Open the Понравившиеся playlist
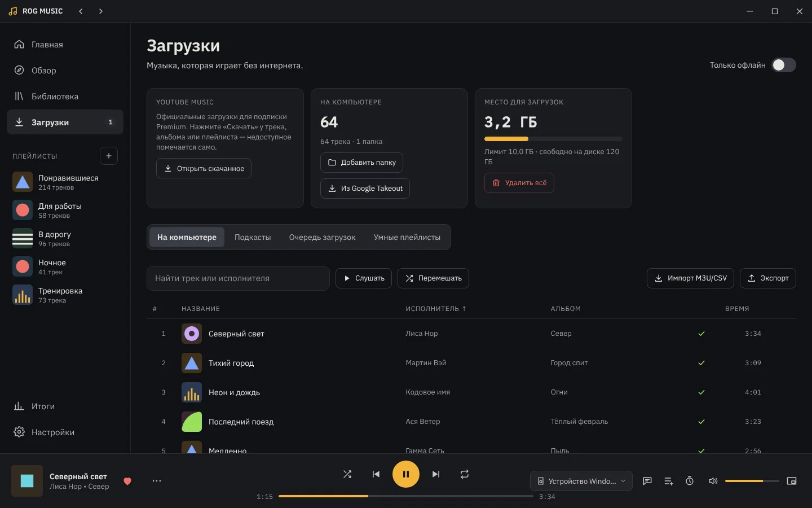Viewport: 812px width, 508px height. [x=65, y=182]
